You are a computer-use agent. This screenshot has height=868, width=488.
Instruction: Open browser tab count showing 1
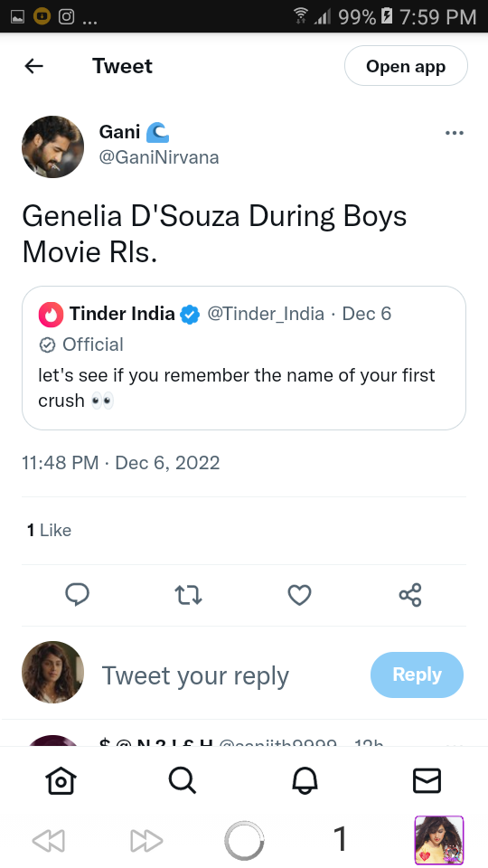click(x=341, y=839)
